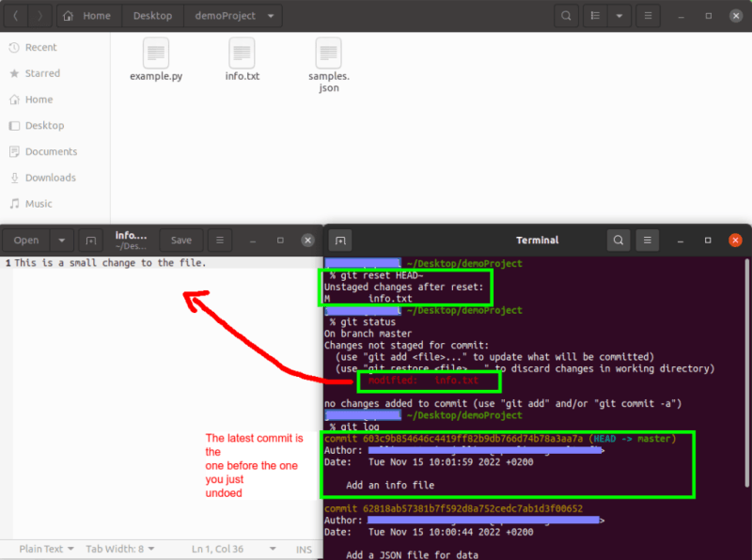752x560 pixels.
Task: Go back in Files window
Action: (16, 16)
